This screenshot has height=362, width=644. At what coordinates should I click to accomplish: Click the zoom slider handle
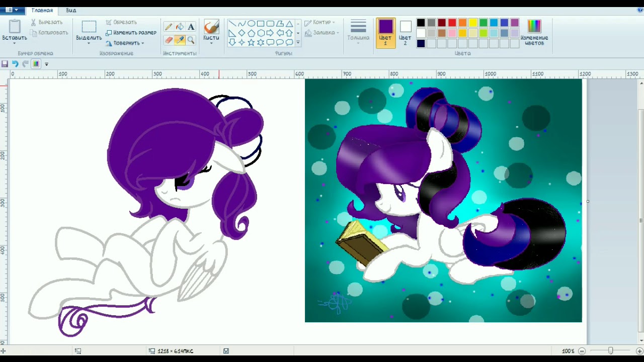[611, 351]
